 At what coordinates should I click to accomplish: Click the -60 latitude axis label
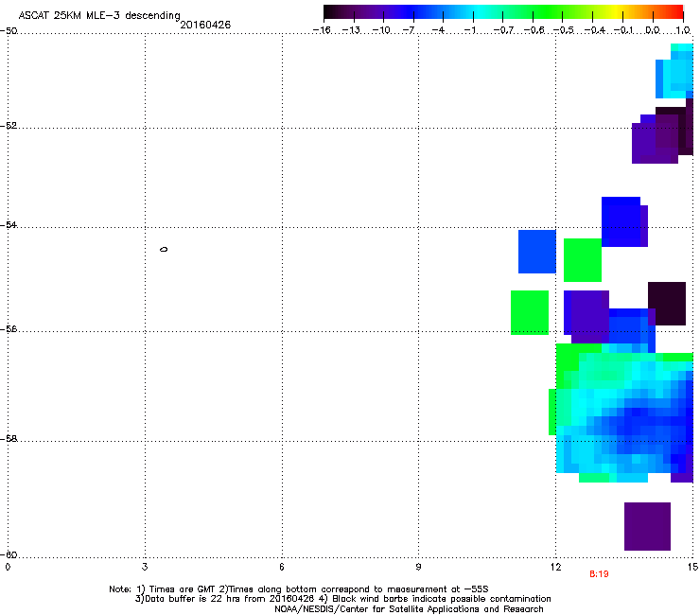(x=9, y=554)
